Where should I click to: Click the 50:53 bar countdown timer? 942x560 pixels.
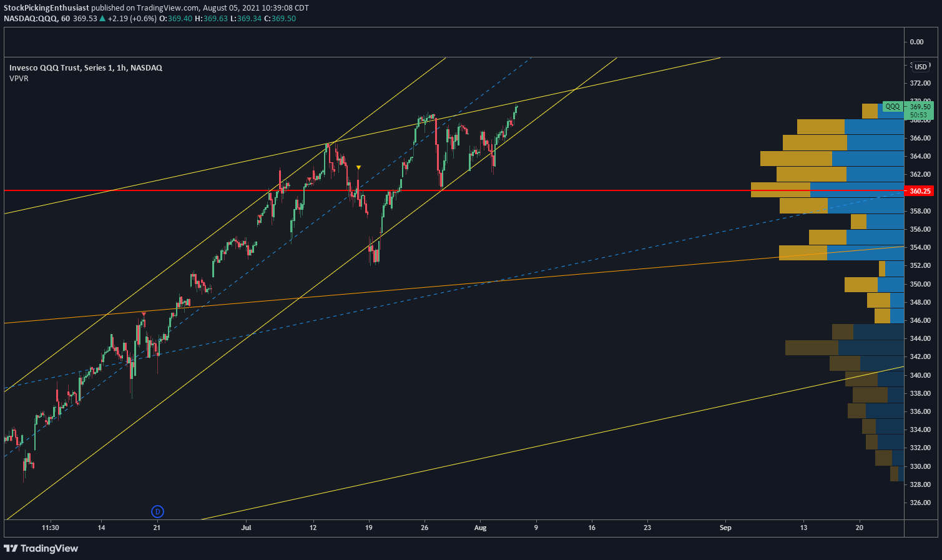[918, 115]
